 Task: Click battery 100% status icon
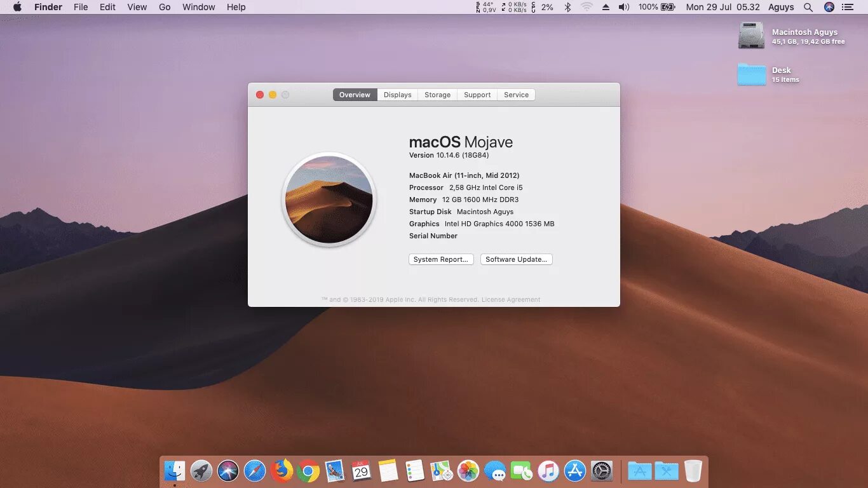(x=657, y=7)
